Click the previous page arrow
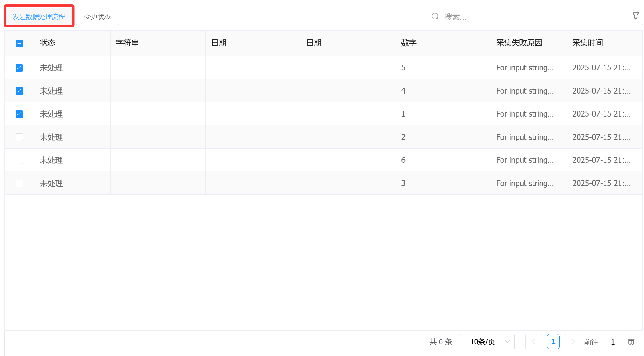Screen dimensions: 644x356 (533, 341)
